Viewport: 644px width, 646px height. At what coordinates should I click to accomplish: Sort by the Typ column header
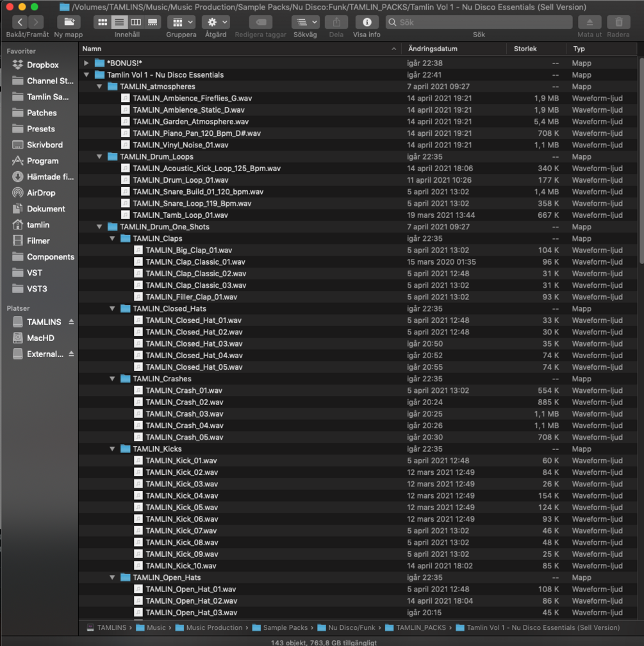pos(602,49)
